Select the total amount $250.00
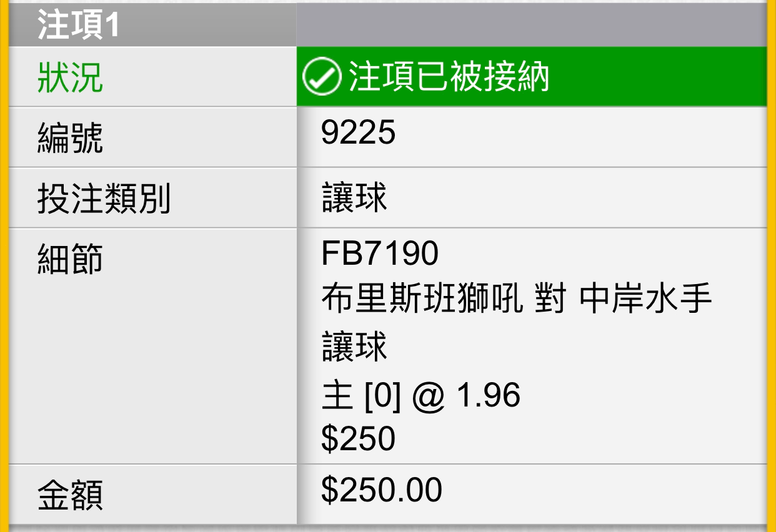 click(x=382, y=490)
